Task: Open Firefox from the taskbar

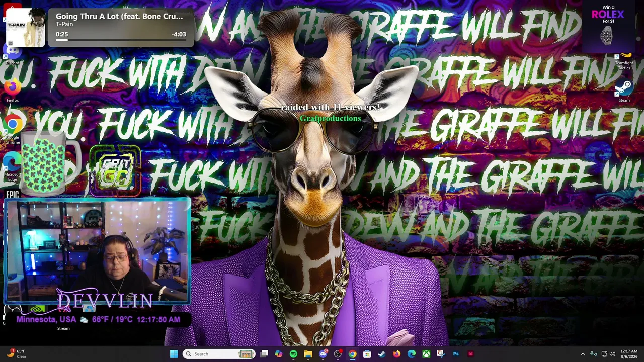Action: [396, 354]
